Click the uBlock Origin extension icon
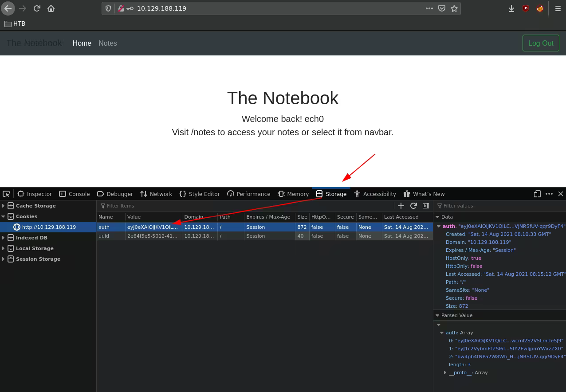 click(x=526, y=8)
